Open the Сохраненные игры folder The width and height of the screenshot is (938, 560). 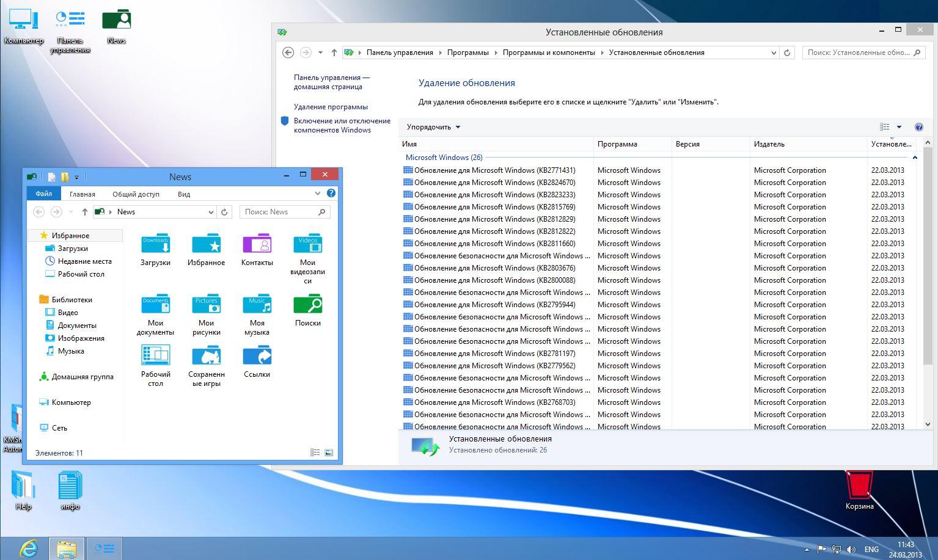(207, 356)
